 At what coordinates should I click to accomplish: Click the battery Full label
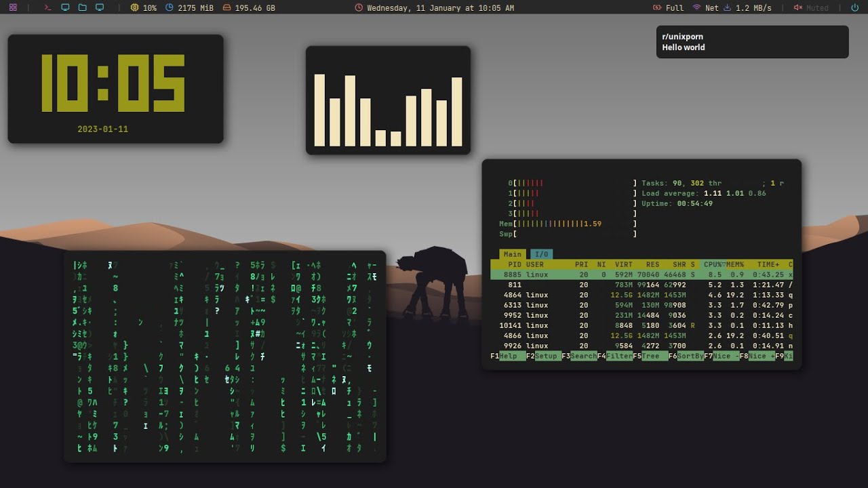point(675,8)
